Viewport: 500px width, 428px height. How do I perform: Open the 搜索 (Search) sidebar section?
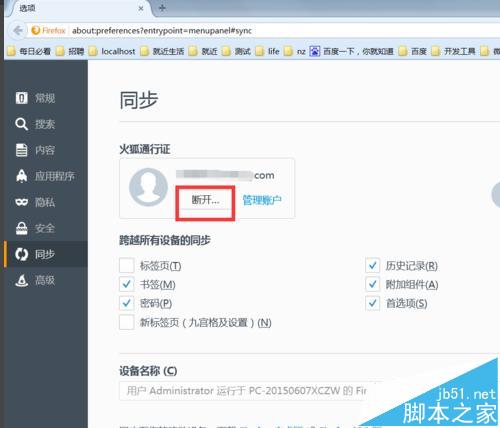[x=46, y=124]
